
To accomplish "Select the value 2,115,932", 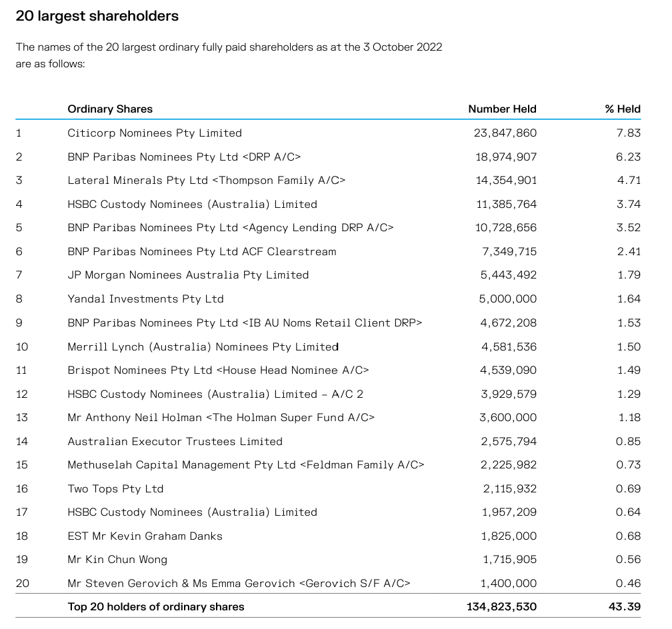I will (x=510, y=489).
